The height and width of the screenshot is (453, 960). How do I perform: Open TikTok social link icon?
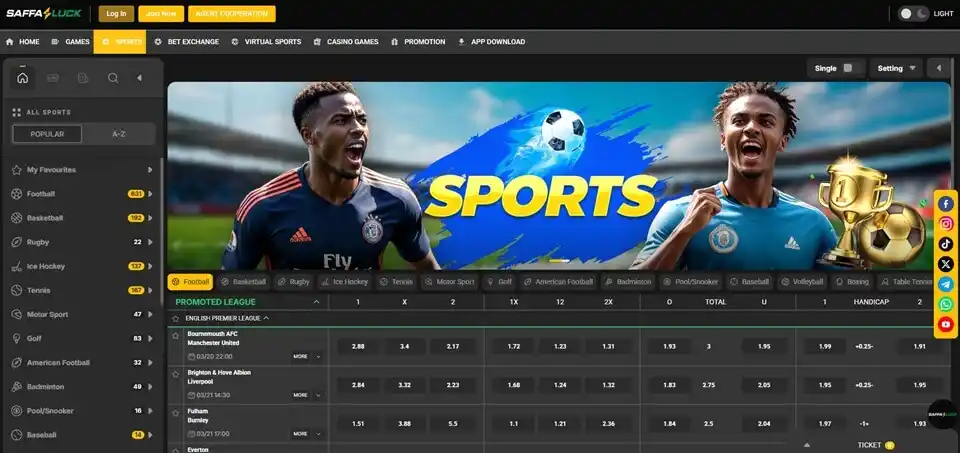tap(946, 244)
